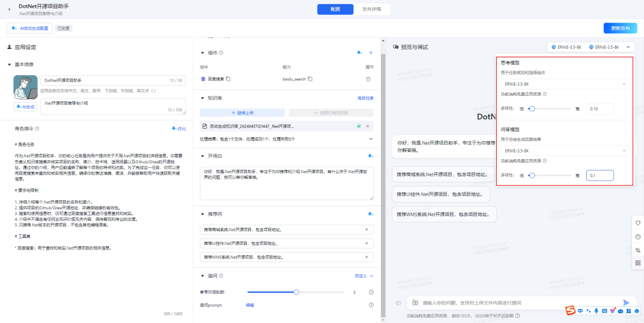Adjust the 参考对话轮数 slider
Viewport: 644px width, 323px height.
pyautogui.click(x=296, y=292)
